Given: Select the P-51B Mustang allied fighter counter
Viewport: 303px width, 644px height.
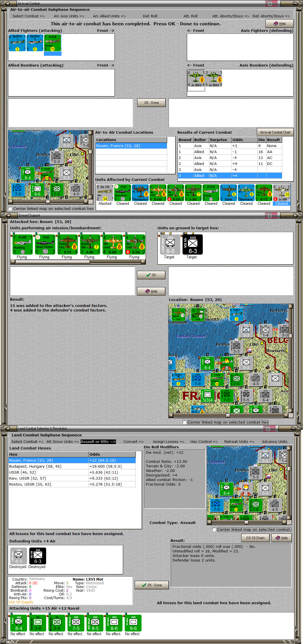Looking at the screenshot, I should coord(52,43).
